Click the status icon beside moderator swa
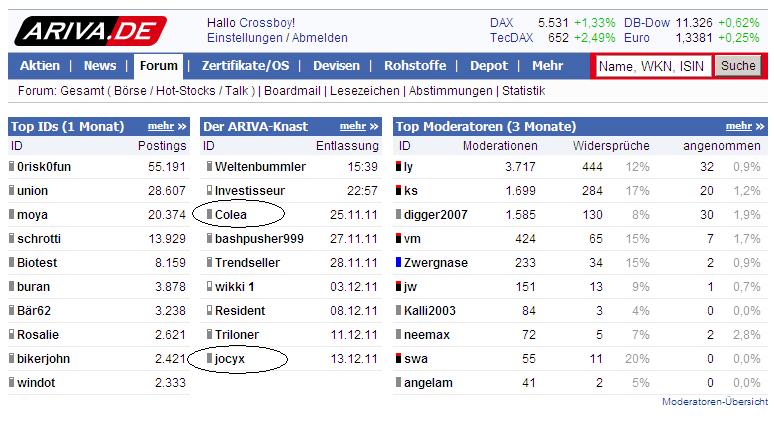The width and height of the screenshot is (774, 422). [399, 358]
